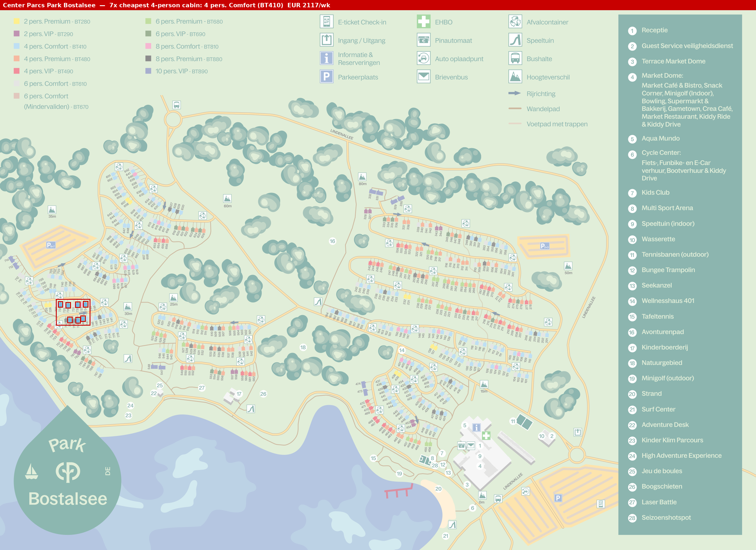Click 'Natuurgebied' in the numbered list
Viewport: 756px width, 550px height.
[662, 363]
